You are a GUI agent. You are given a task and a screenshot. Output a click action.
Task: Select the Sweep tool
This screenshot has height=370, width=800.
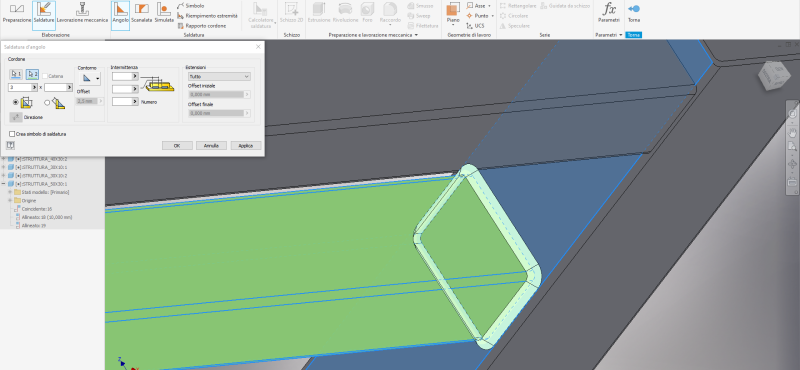419,16
